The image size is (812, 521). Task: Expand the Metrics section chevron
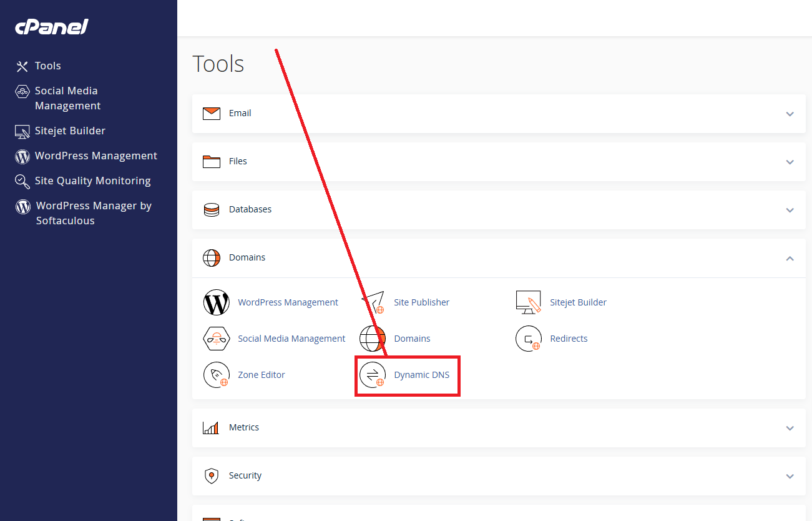click(790, 428)
